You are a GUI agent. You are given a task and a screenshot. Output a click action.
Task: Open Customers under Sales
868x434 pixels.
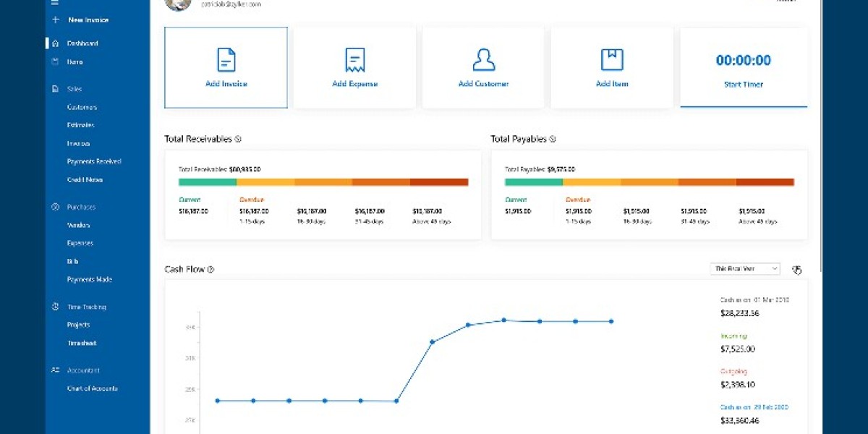[x=82, y=107]
